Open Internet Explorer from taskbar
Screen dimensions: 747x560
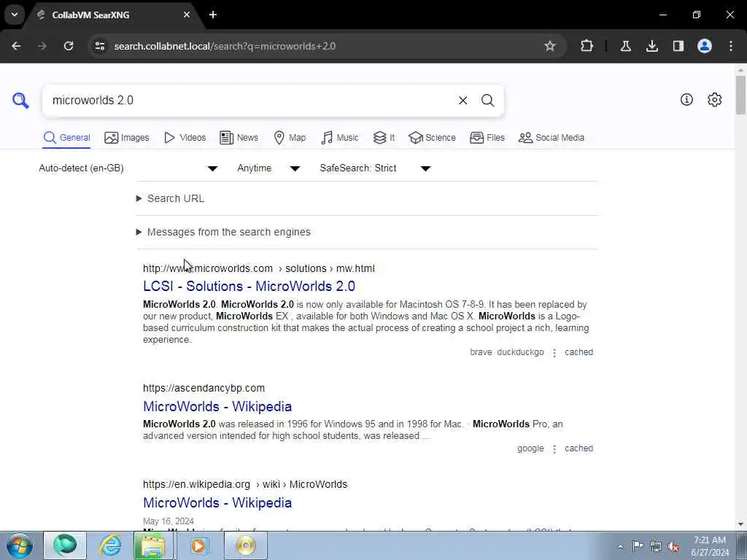(110, 545)
